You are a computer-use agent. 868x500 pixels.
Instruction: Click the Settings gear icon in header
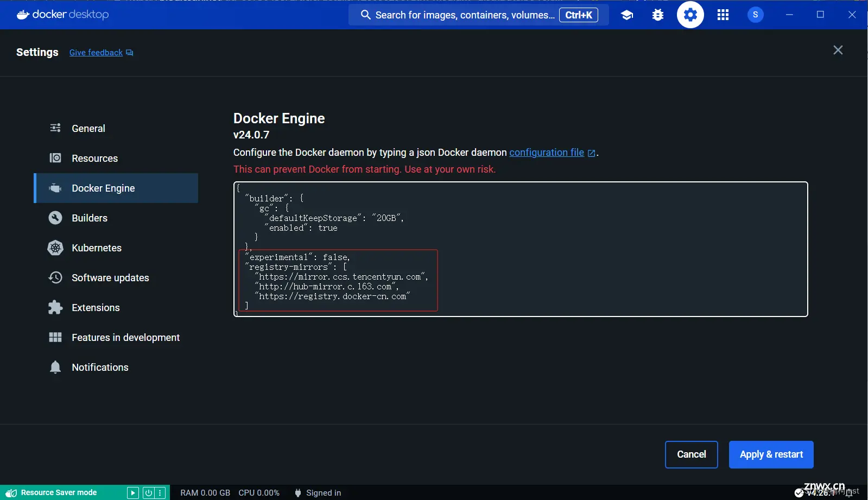[x=690, y=15]
